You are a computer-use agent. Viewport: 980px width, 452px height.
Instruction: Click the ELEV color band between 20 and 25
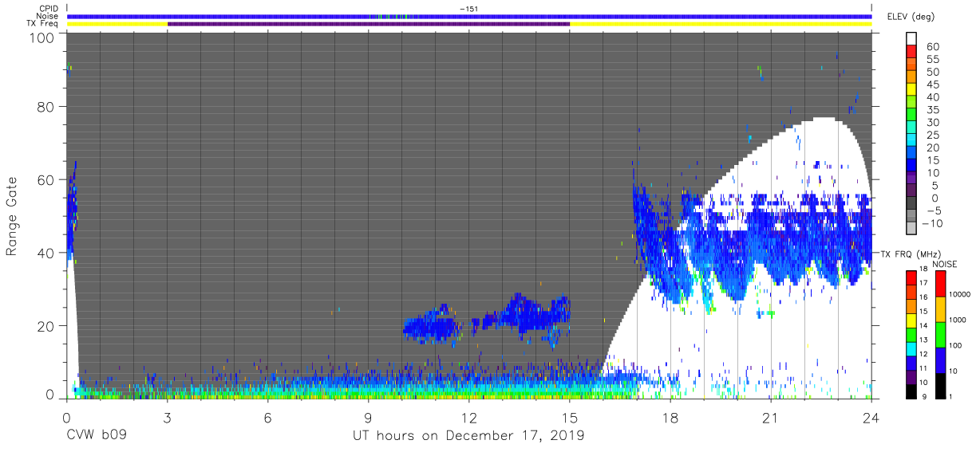coord(912,141)
